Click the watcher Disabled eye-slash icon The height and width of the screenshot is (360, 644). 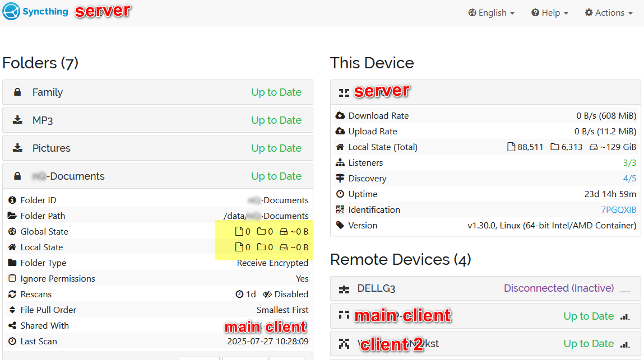pyautogui.click(x=267, y=294)
